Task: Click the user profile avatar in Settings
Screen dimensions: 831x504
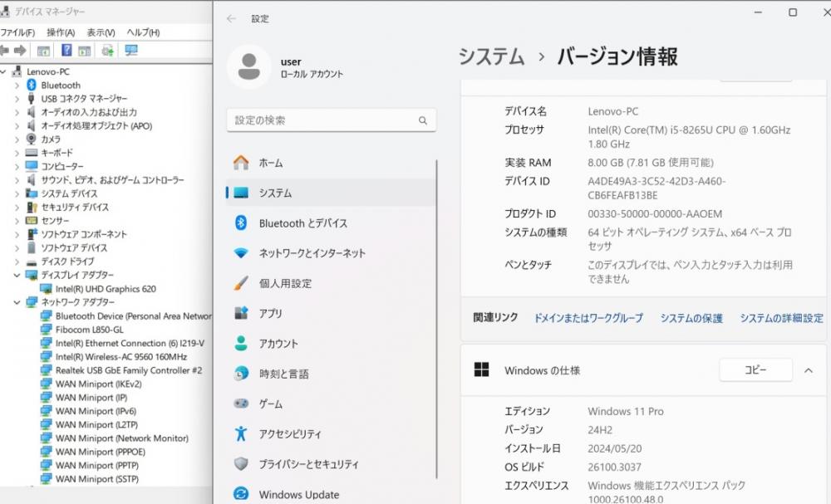Action: coord(249,66)
